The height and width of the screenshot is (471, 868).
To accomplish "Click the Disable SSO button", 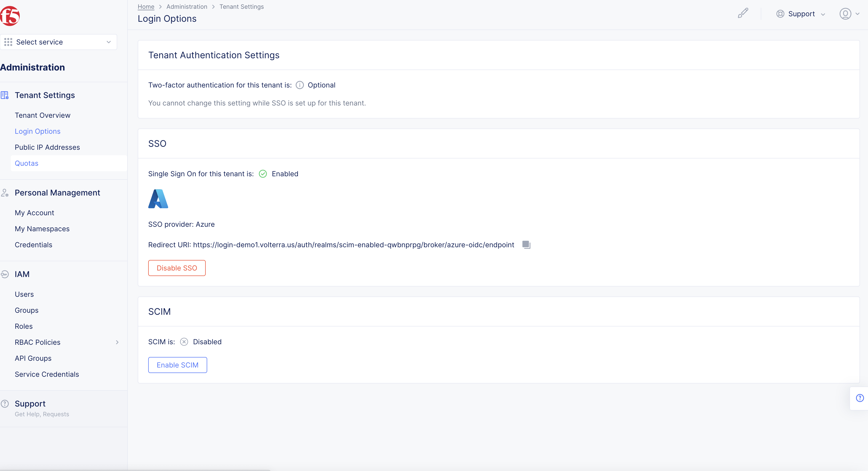I will (176, 268).
